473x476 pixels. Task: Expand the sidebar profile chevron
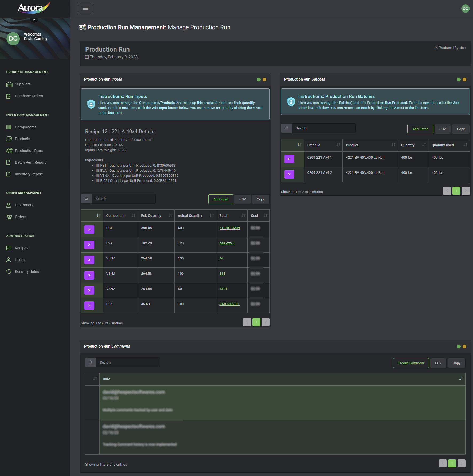[x=34, y=20]
